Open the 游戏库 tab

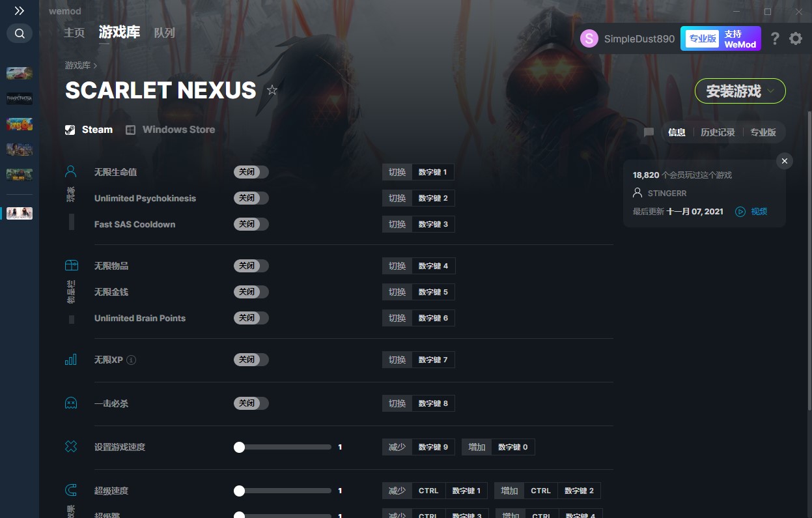pyautogui.click(x=119, y=32)
